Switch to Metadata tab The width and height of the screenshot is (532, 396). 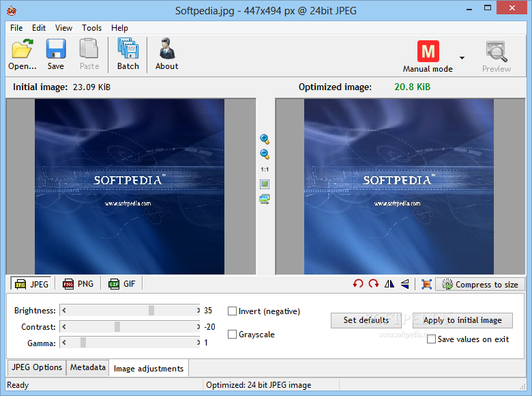(87, 367)
